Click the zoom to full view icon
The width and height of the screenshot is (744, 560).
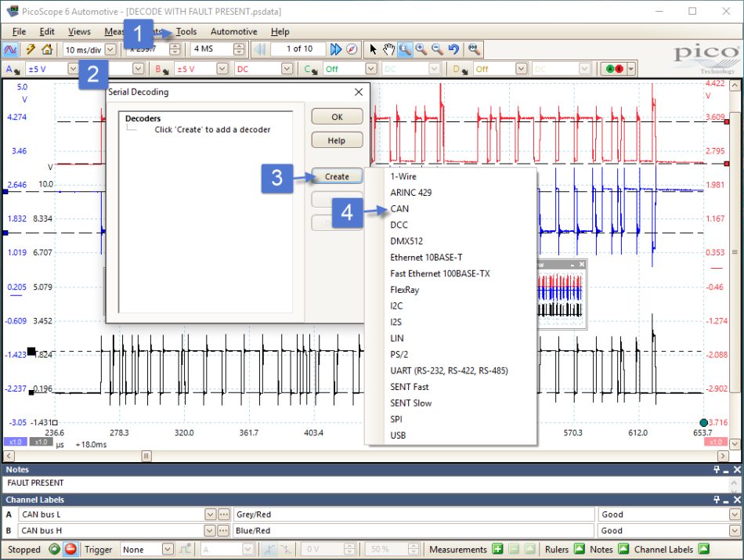point(474,49)
